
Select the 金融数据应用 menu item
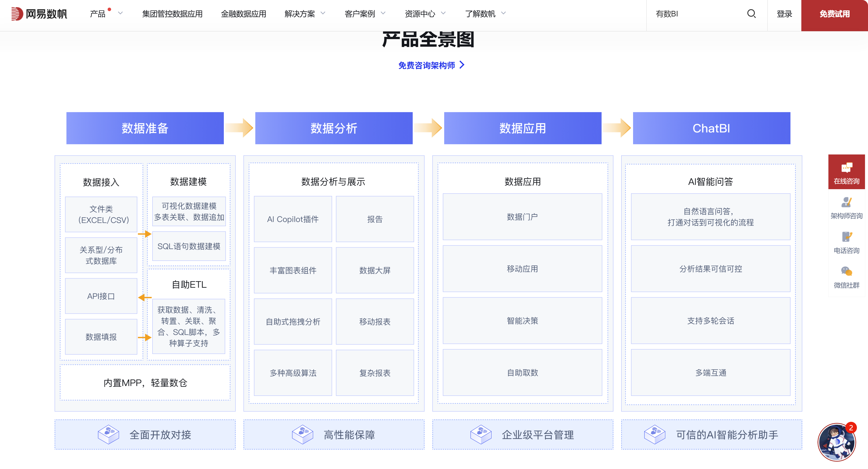[x=244, y=14]
